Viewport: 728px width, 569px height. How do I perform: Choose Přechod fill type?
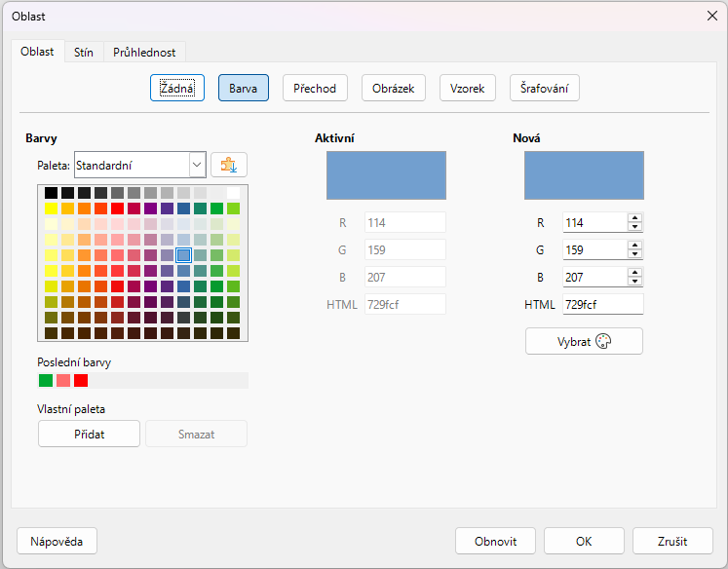tap(315, 88)
